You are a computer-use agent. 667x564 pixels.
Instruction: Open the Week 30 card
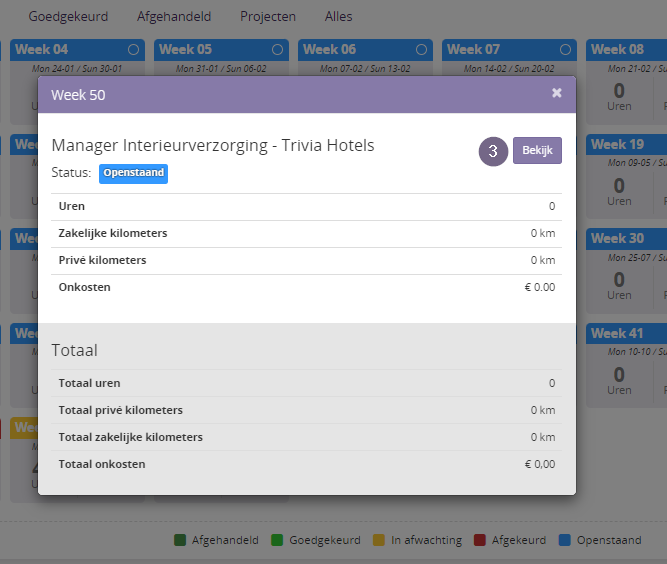[x=626, y=271]
